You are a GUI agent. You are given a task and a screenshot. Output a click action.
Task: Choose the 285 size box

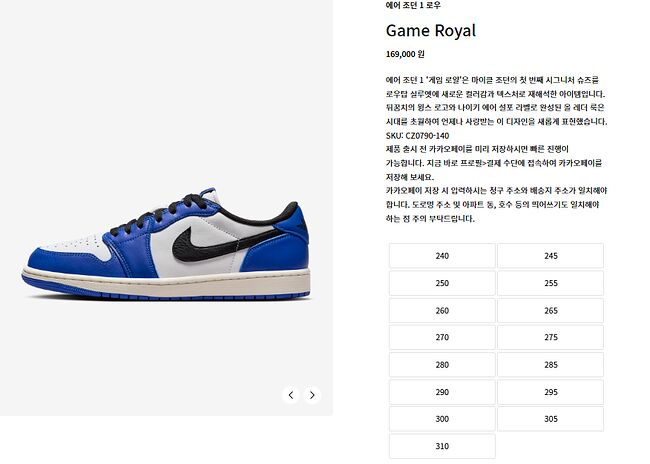pyautogui.click(x=551, y=365)
